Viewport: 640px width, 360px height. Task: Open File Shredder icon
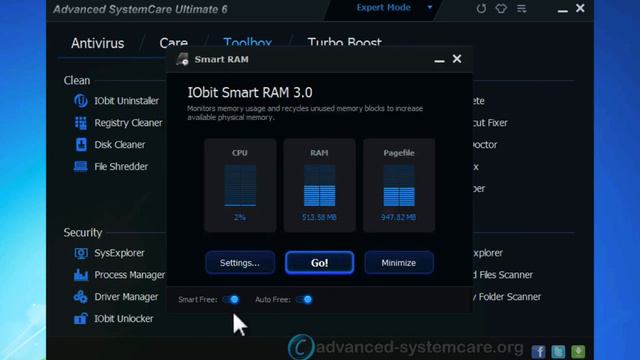[80, 166]
